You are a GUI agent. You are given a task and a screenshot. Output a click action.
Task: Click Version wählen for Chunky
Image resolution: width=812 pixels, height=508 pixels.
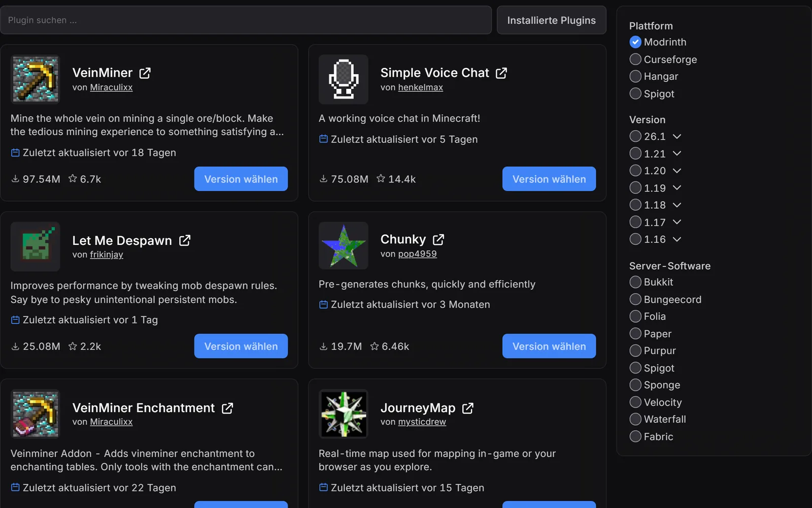tap(549, 346)
